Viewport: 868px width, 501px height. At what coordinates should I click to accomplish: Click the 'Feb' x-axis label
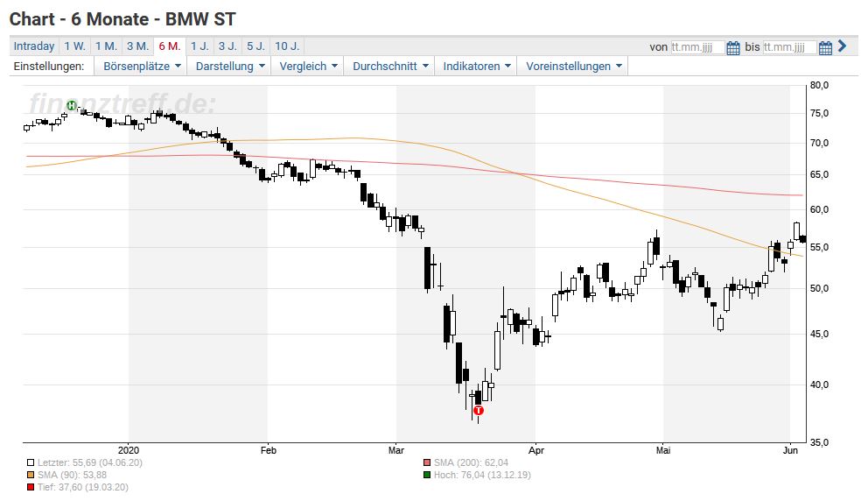tap(268, 450)
